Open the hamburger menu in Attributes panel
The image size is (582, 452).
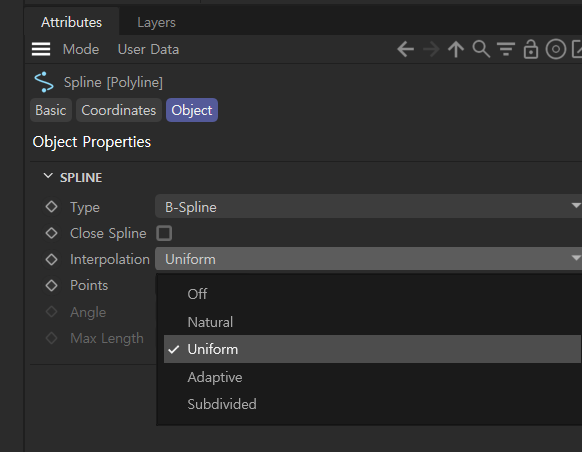point(41,49)
